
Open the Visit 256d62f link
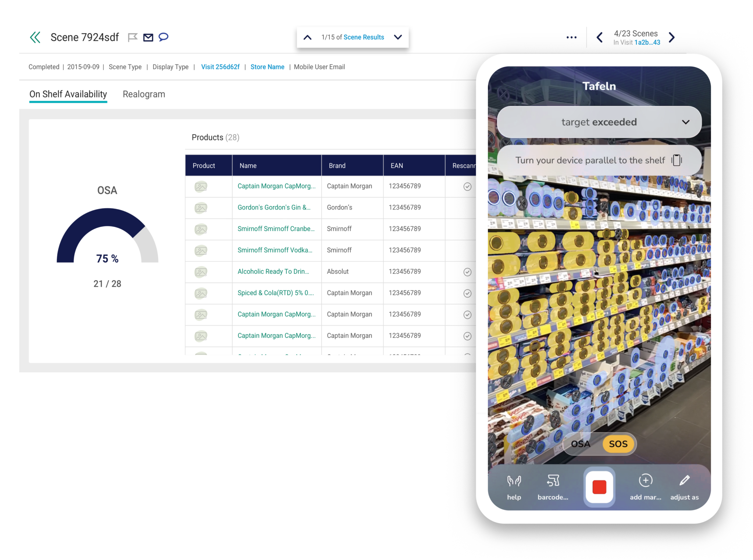(220, 67)
